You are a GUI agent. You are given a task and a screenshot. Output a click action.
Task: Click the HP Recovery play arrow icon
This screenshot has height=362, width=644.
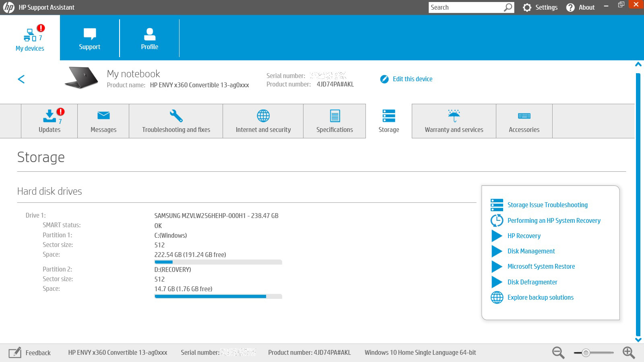click(497, 236)
